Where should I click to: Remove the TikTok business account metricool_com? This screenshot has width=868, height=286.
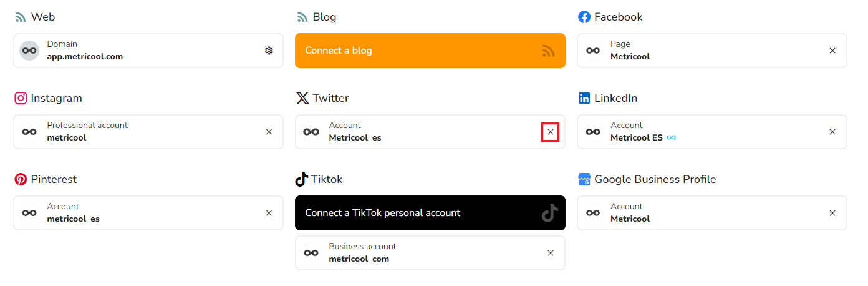(x=551, y=253)
